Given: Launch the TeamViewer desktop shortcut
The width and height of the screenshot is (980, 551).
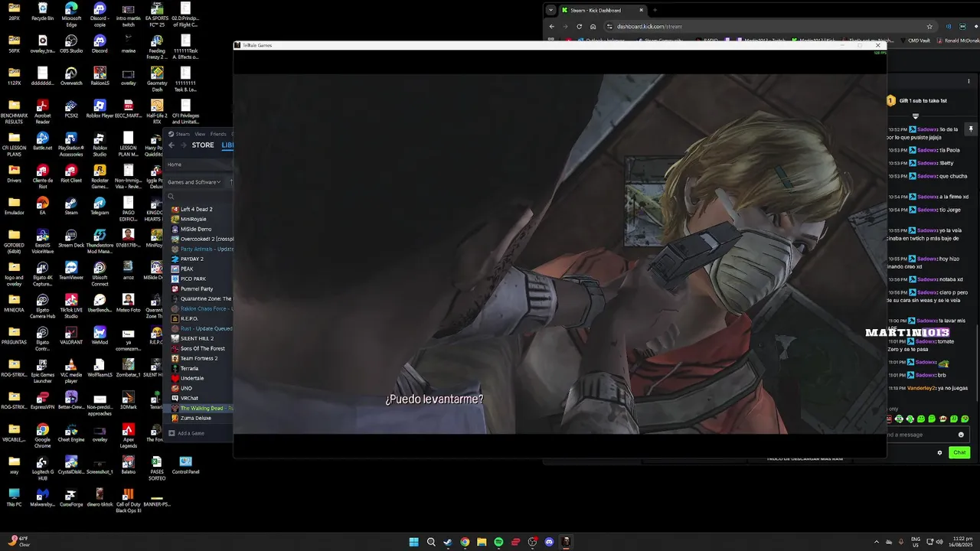Looking at the screenshot, I should click(71, 271).
